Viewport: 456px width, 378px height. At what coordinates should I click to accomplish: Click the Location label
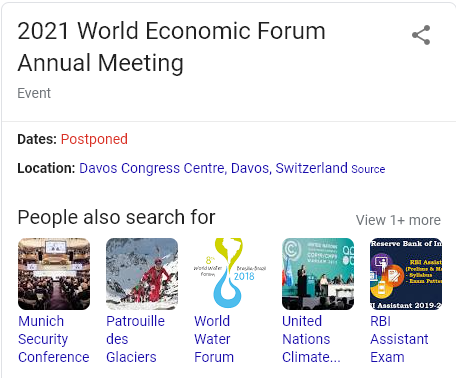tap(46, 168)
